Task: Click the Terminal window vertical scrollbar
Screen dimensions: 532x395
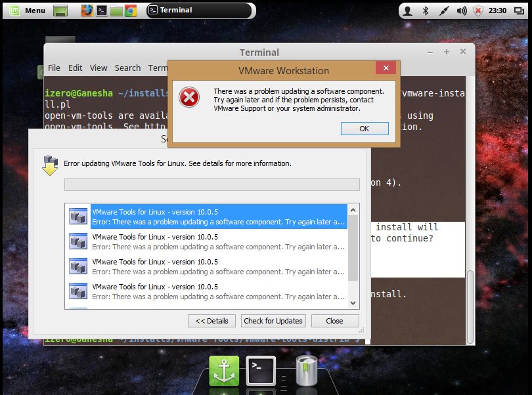Action: tap(470, 307)
